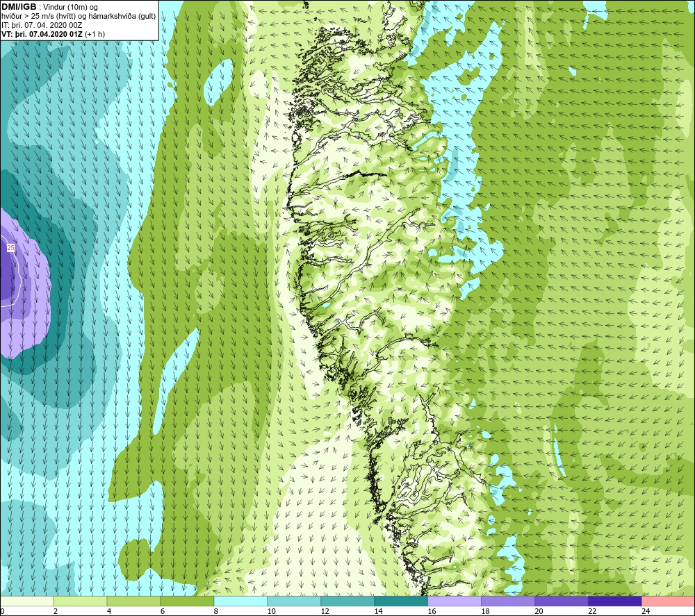Click the "6" scale label

[x=162, y=611]
